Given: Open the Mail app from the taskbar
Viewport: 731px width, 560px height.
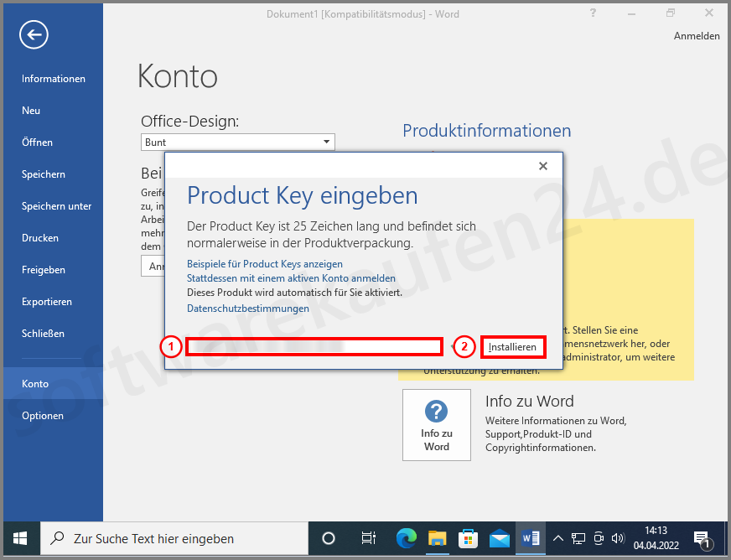Looking at the screenshot, I should click(x=499, y=539).
